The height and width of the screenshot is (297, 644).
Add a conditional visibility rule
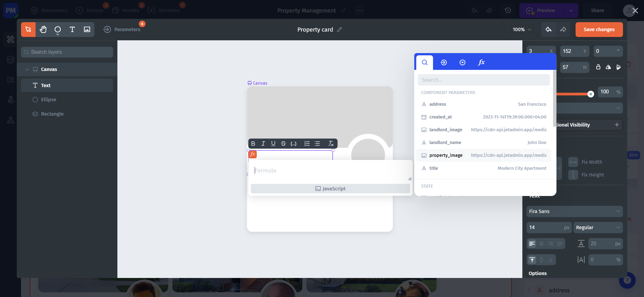(617, 125)
